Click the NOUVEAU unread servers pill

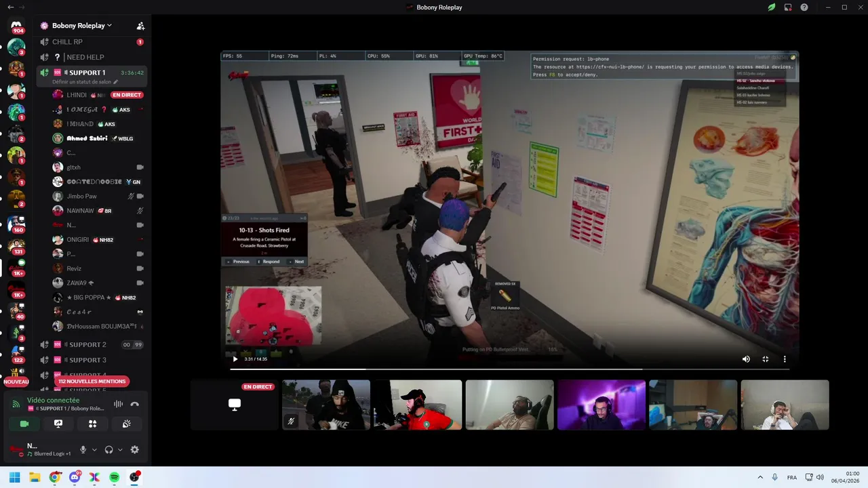16,382
